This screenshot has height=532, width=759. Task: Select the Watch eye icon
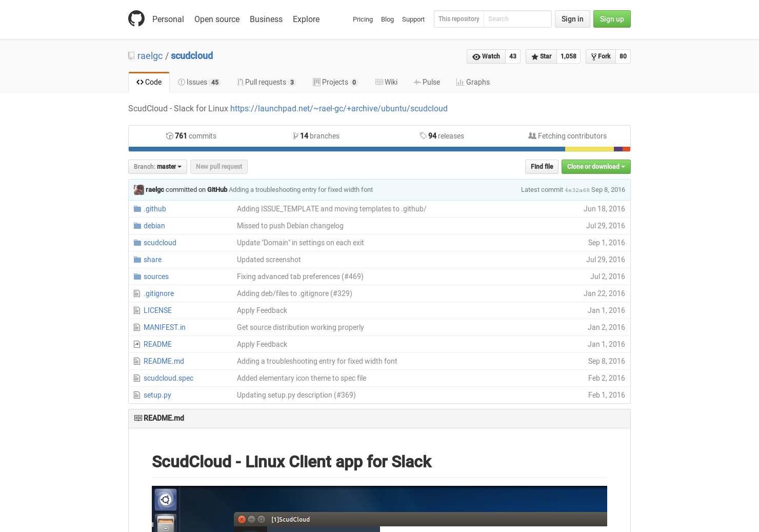[x=477, y=56]
